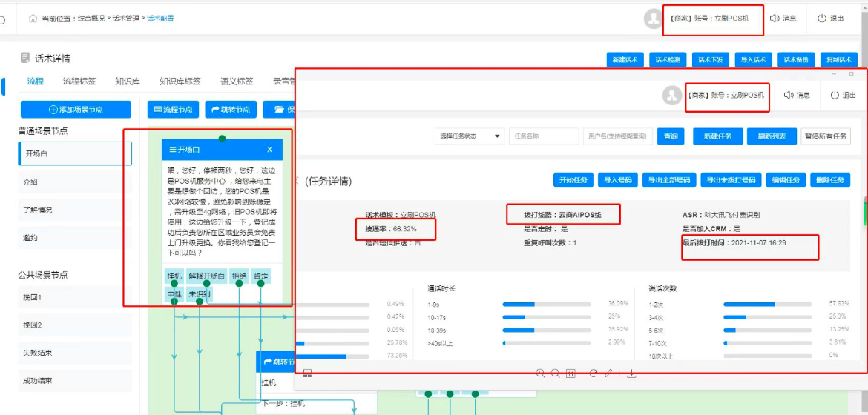Switch to the 流程标签 tab
The image size is (868, 415).
pyautogui.click(x=79, y=82)
